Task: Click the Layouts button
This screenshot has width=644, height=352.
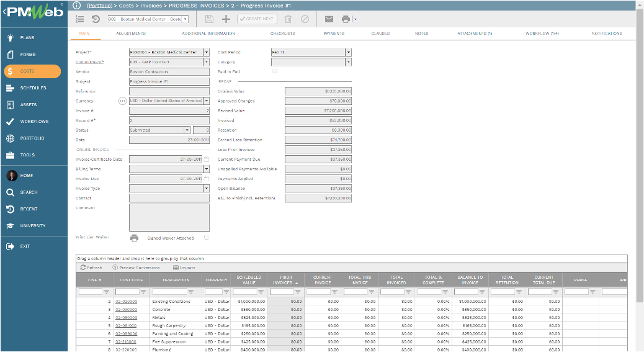Action: click(x=184, y=268)
